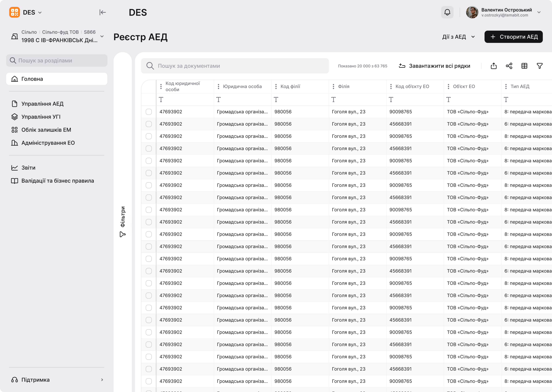Image resolution: width=552 pixels, height=392 pixels.
Task: Open the DES app switcher dropdown
Action: (32, 12)
